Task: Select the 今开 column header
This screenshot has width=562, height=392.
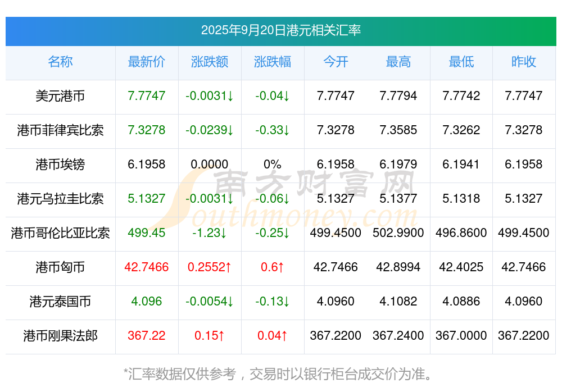Action: [336, 62]
